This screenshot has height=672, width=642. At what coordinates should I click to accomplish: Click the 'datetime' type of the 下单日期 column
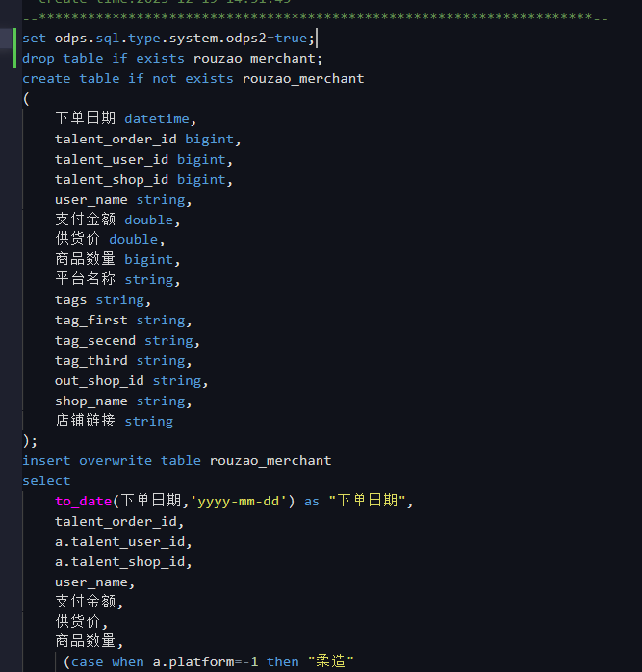pyautogui.click(x=157, y=118)
